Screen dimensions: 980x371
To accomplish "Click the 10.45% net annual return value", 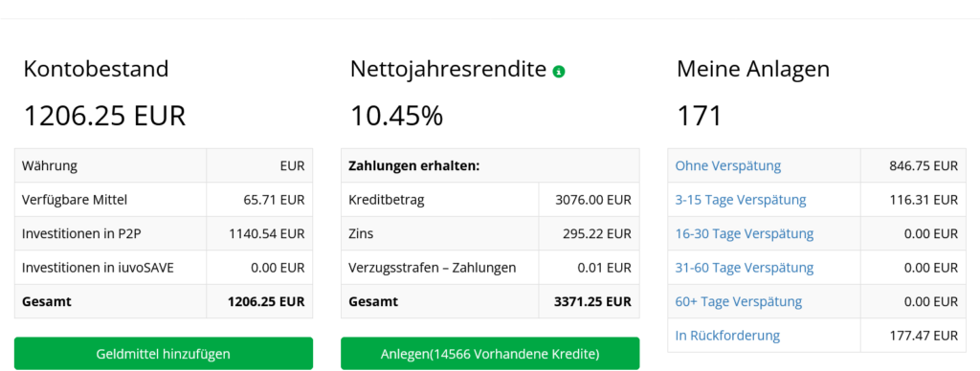I will [396, 116].
